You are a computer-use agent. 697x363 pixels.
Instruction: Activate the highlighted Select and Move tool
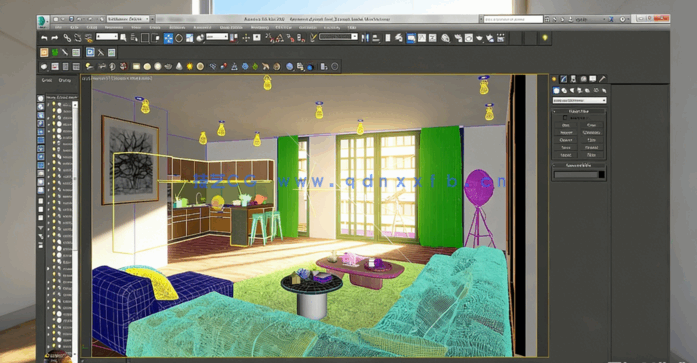point(168,38)
